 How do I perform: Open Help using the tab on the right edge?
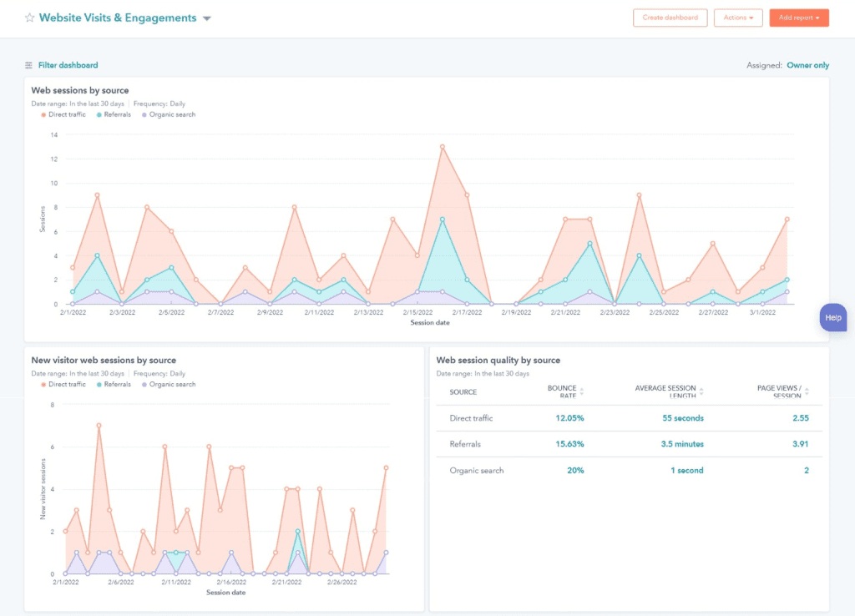[x=832, y=317]
